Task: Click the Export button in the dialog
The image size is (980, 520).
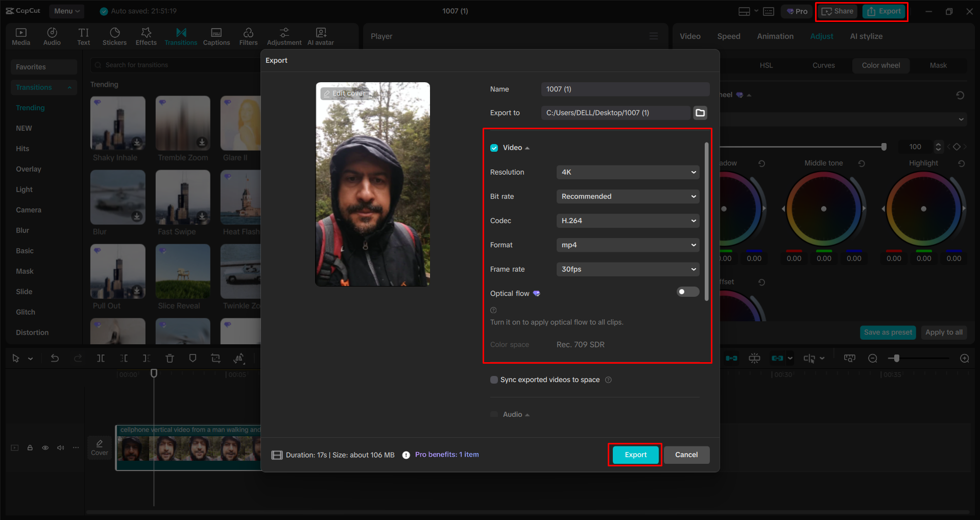Action: [634, 455]
